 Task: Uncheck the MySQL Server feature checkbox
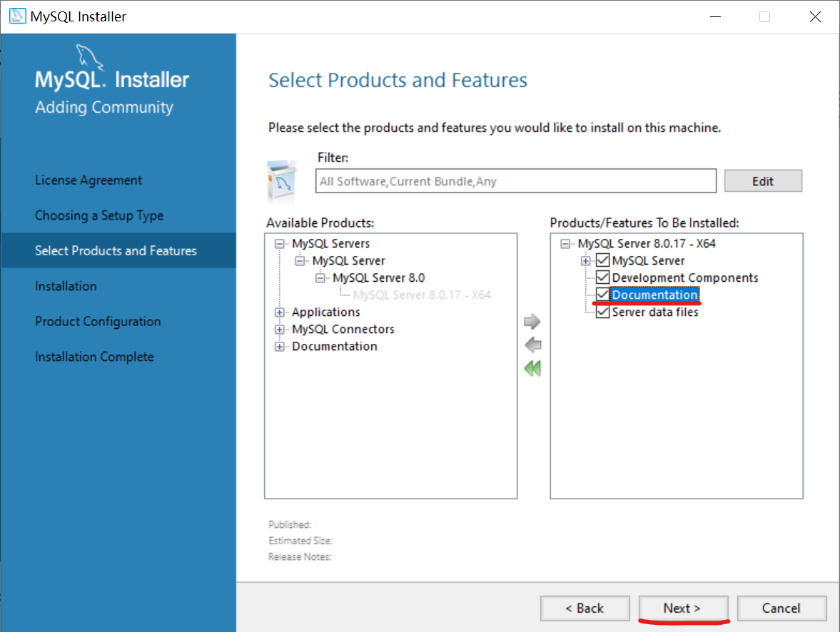[602, 261]
